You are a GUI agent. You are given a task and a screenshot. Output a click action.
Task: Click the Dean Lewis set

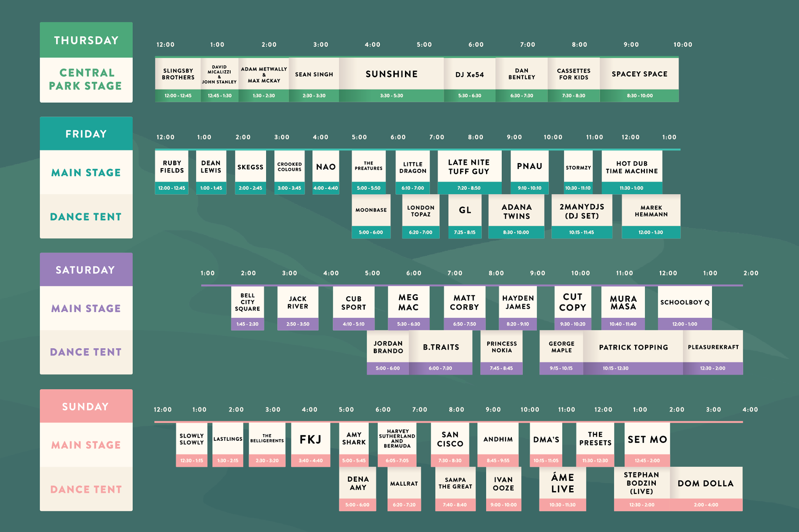coord(211,172)
